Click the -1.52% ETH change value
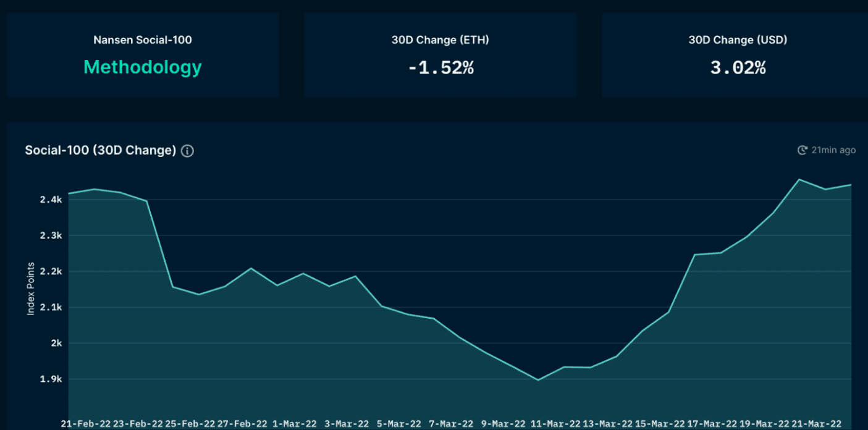The width and height of the screenshot is (868, 430). click(x=440, y=68)
